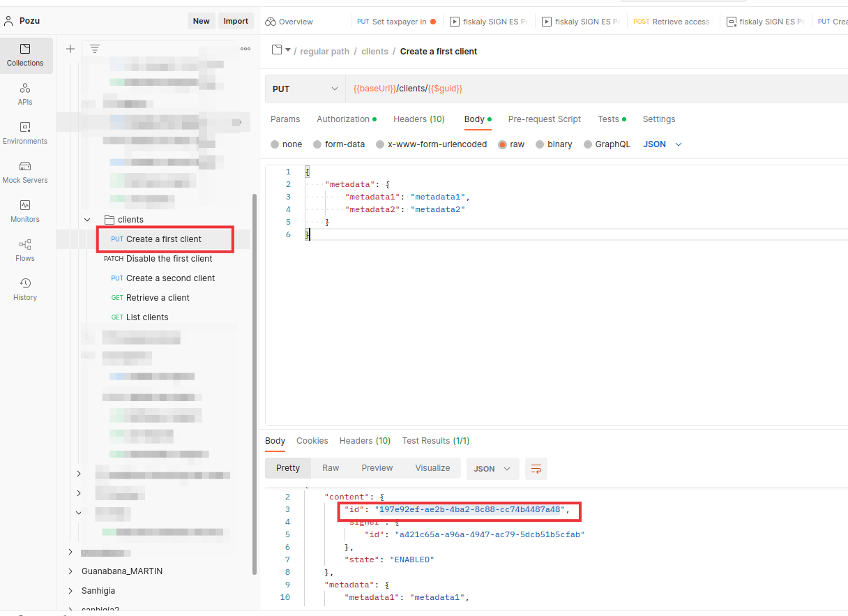Click the plus icon to create collection
Viewport: 848px width, 616px height.
tap(70, 49)
